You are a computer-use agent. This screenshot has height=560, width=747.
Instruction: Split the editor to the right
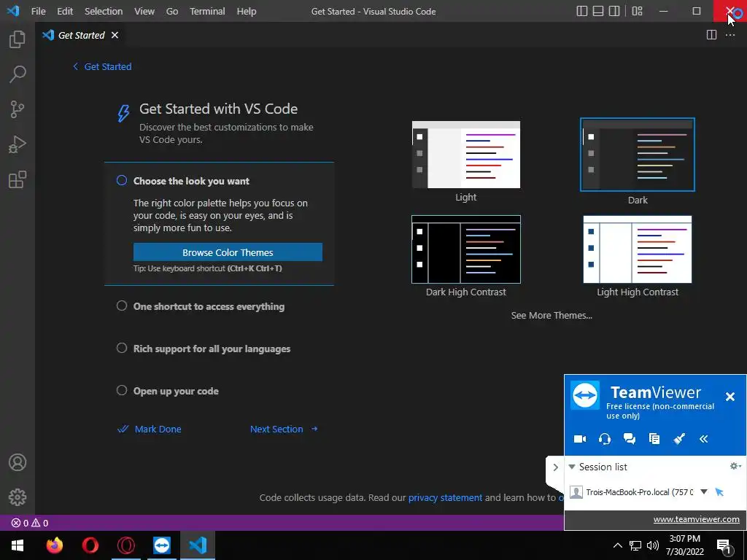(711, 35)
